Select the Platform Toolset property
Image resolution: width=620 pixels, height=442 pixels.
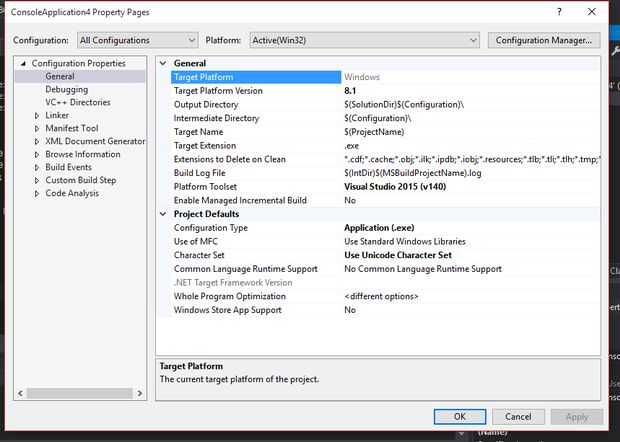pyautogui.click(x=205, y=187)
